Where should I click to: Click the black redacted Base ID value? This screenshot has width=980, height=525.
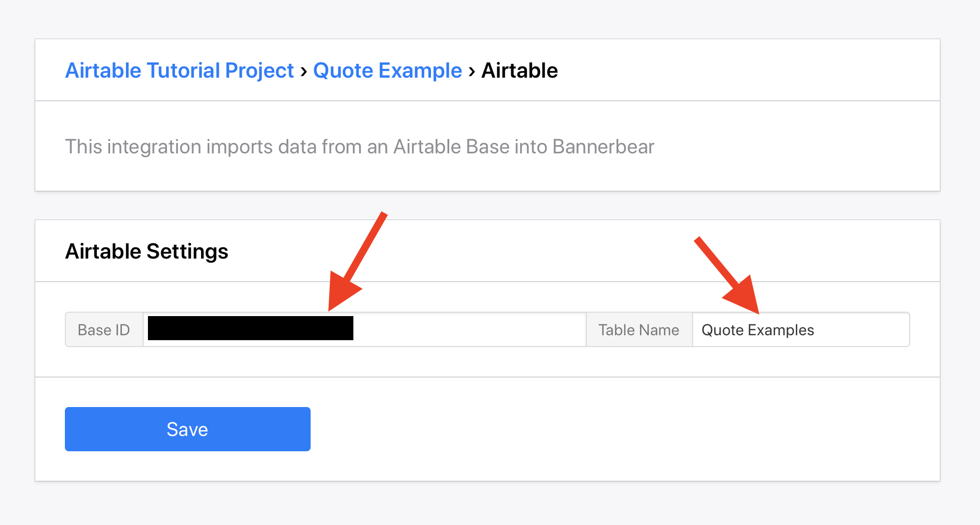250,328
